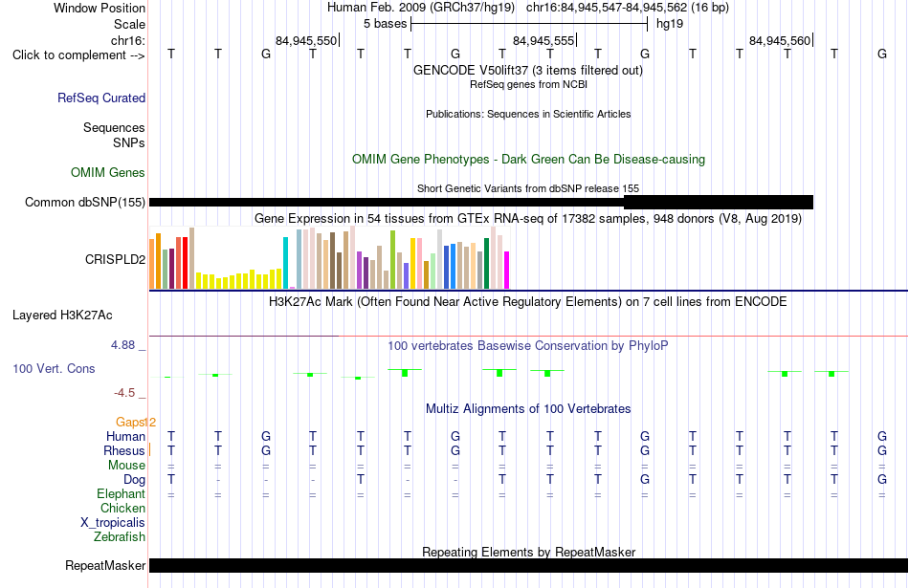909x588 pixels.
Task: Select the Human species row label
Action: pos(125,437)
